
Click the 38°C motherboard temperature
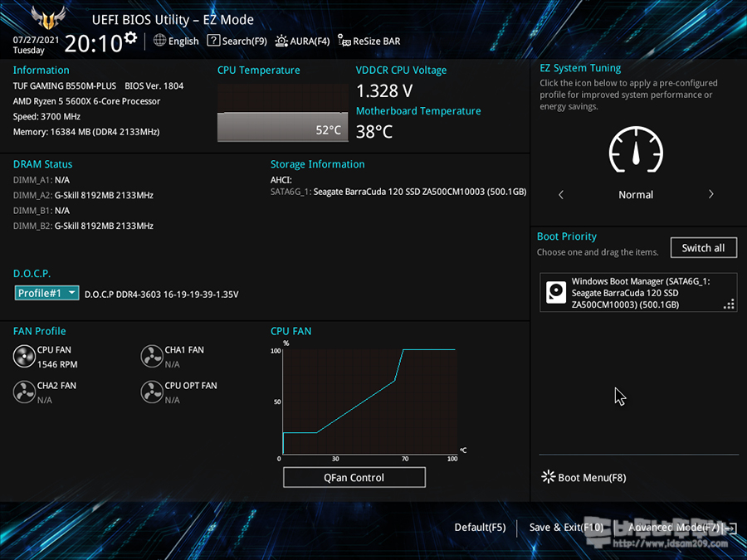[x=374, y=131]
